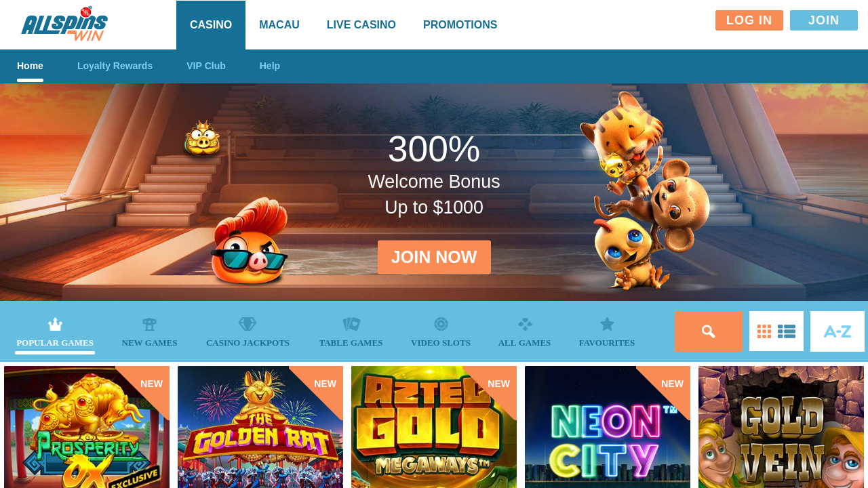This screenshot has width=868, height=488.
Task: Open the Promotions tab
Action: 460,25
